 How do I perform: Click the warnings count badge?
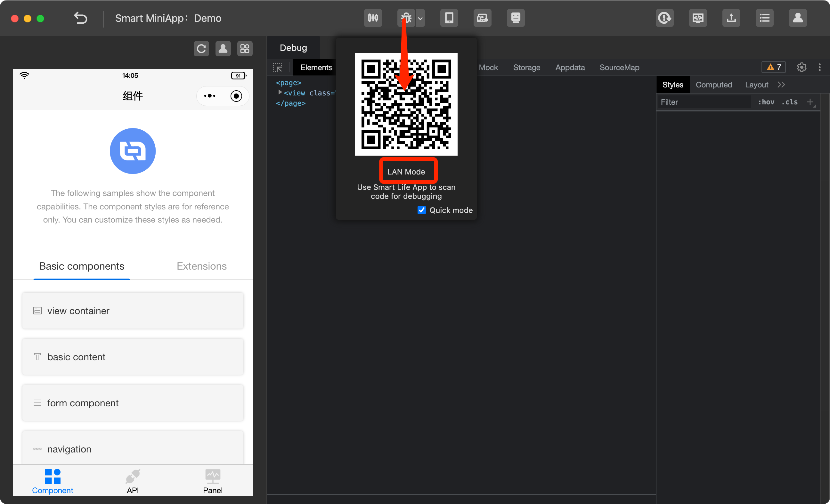click(774, 67)
